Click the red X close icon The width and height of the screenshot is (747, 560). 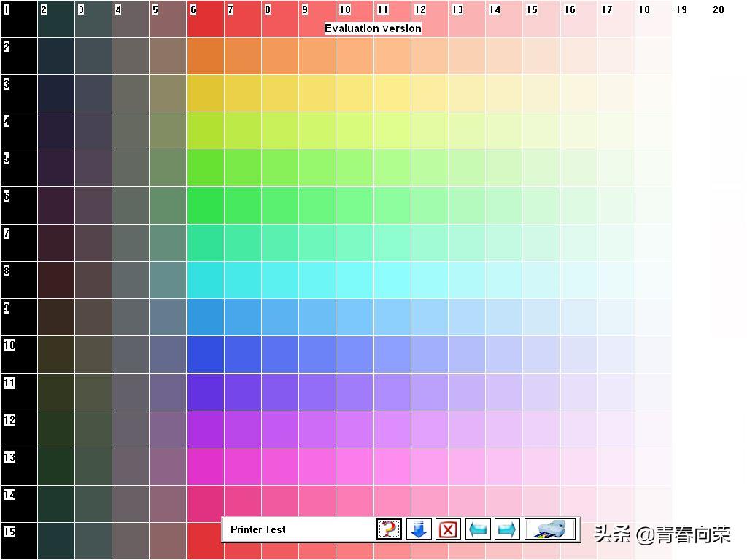(x=448, y=529)
